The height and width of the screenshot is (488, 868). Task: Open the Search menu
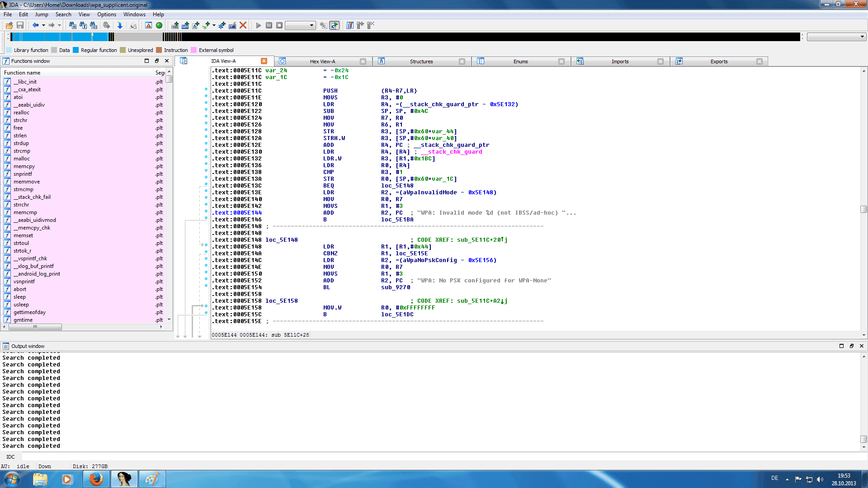[x=63, y=14]
